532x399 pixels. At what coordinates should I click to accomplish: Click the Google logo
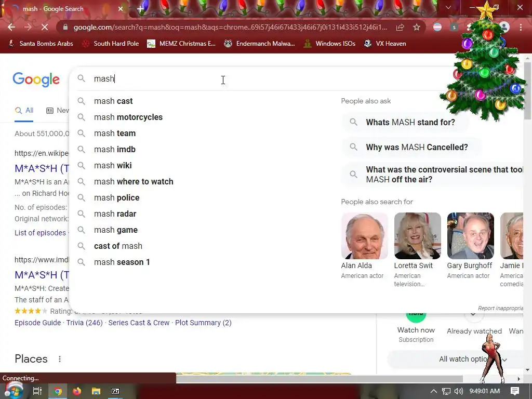click(x=36, y=79)
